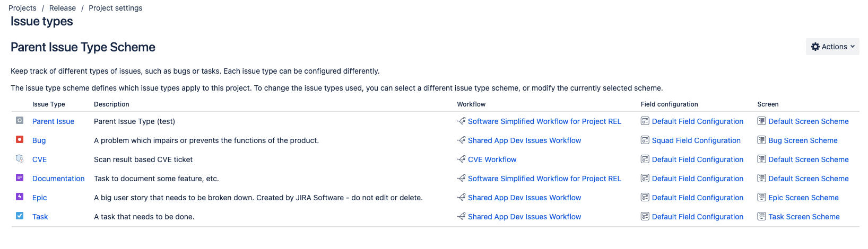Open Parent Issue's Default Screen Scheme link
Viewport: 868px width, 249px height.
pyautogui.click(x=809, y=121)
